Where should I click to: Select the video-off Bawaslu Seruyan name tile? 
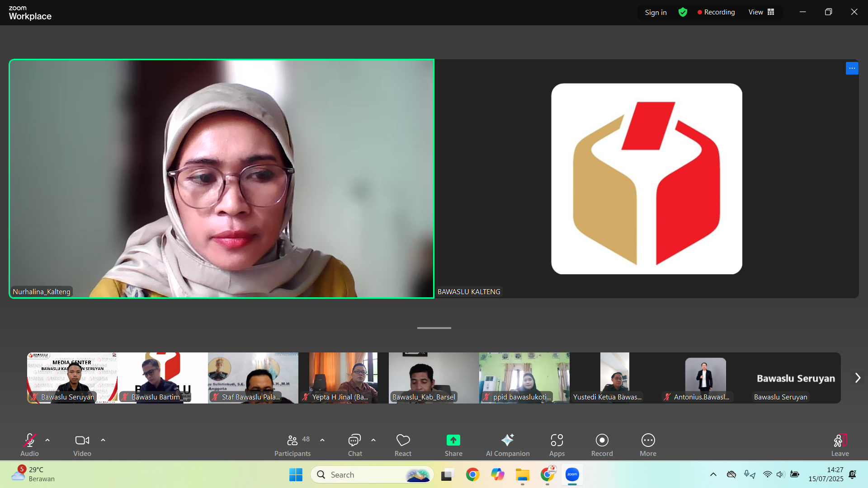(796, 378)
